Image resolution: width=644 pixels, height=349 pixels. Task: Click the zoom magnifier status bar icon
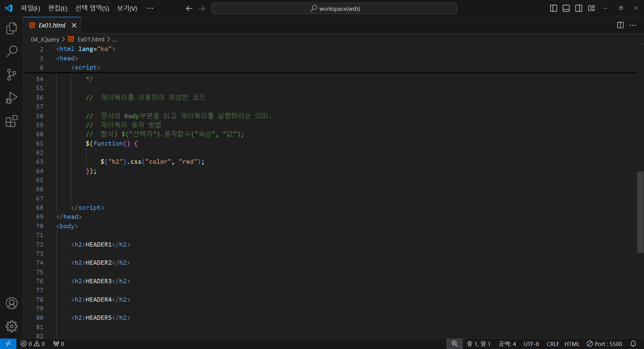pyautogui.click(x=454, y=344)
